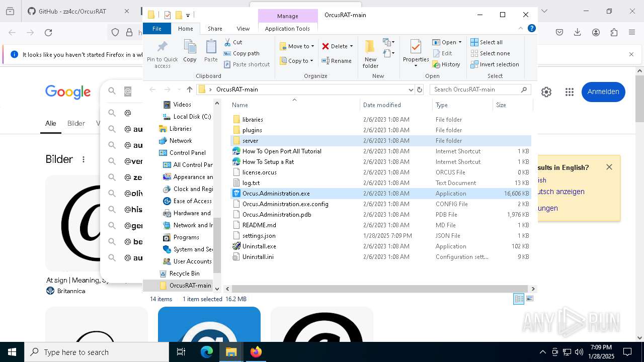Select the plugins folder

(252, 130)
